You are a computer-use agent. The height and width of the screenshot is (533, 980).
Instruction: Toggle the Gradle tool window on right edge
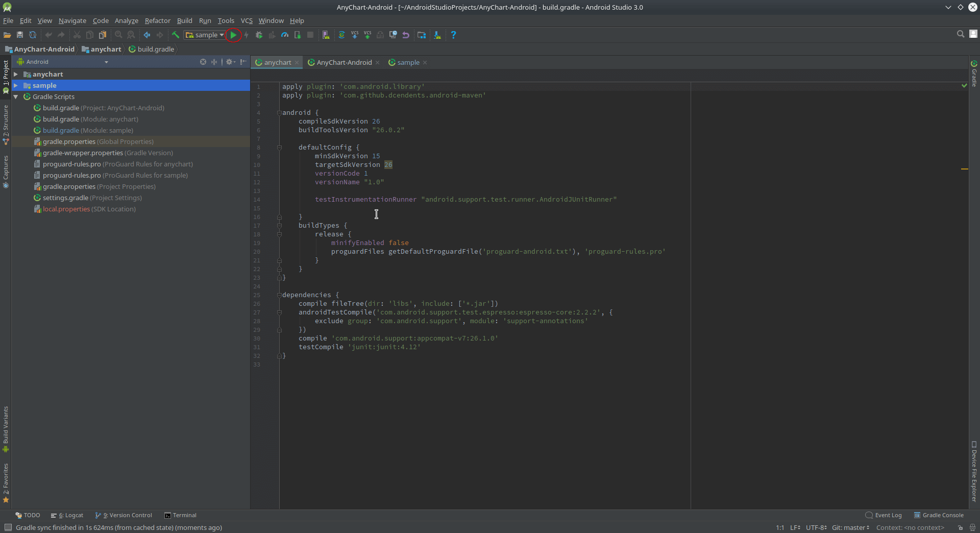[x=974, y=74]
